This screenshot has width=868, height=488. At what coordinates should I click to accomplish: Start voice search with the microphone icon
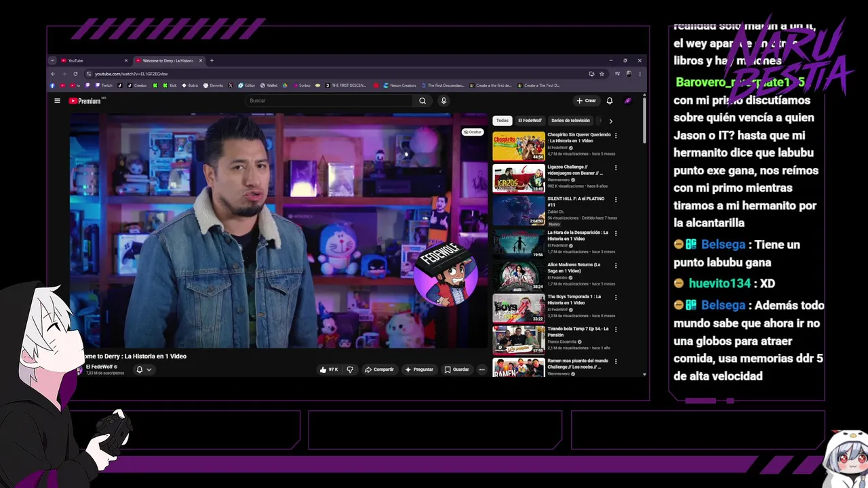[x=443, y=101]
